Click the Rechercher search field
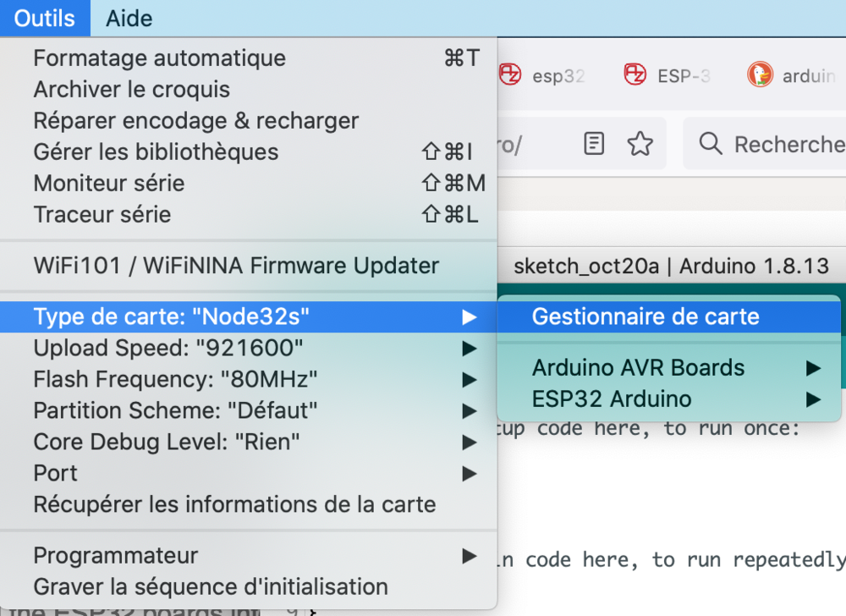 pos(765,144)
